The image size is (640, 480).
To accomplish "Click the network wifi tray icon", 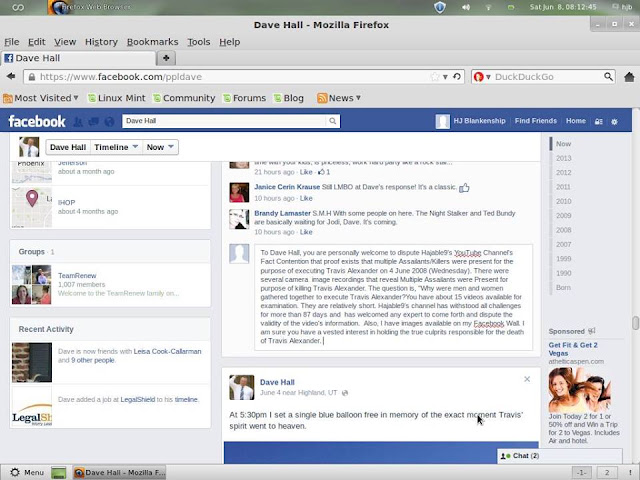I will click(x=488, y=7).
